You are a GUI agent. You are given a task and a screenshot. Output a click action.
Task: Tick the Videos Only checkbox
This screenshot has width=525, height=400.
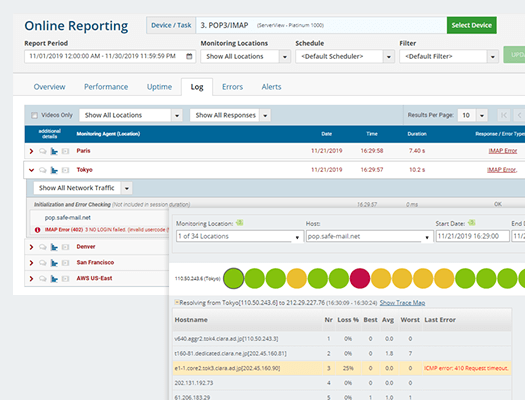(34, 115)
